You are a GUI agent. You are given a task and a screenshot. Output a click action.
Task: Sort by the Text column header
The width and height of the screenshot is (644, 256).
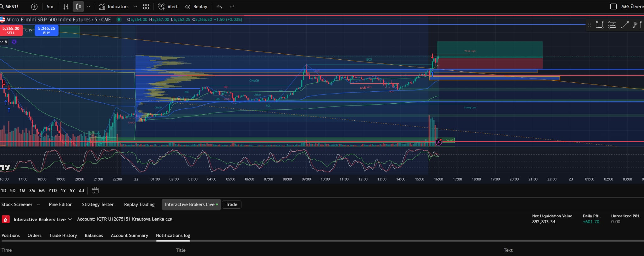click(508, 250)
